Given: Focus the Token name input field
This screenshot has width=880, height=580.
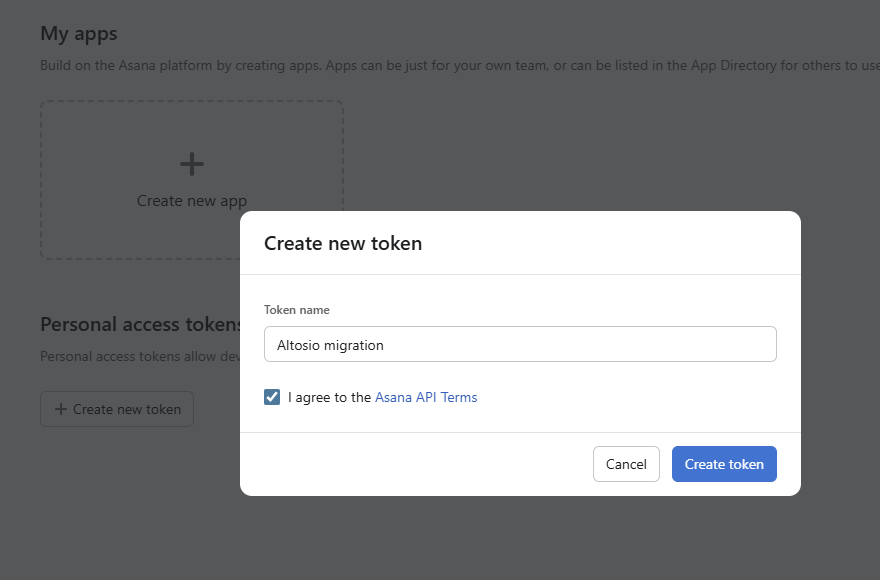Looking at the screenshot, I should coord(520,344).
